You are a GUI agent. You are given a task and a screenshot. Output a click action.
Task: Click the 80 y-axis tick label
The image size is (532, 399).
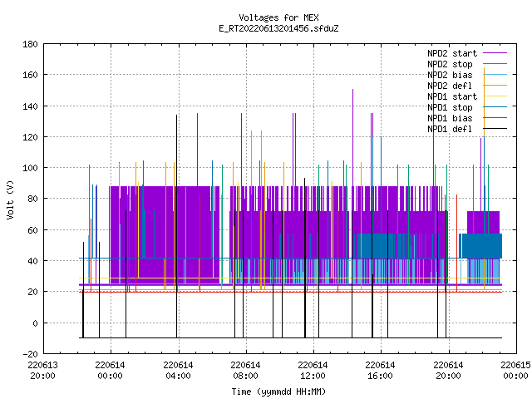[32, 199]
